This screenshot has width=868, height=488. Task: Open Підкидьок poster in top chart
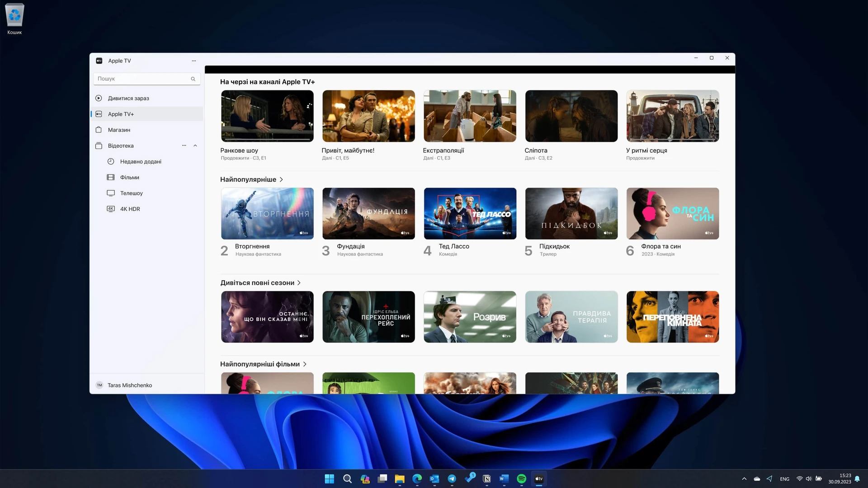[x=571, y=213]
